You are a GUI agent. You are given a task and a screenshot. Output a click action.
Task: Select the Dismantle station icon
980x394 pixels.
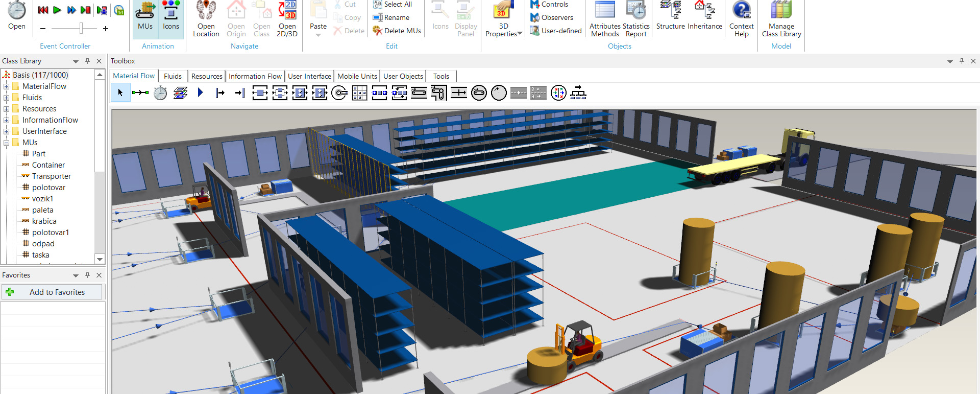(320, 92)
